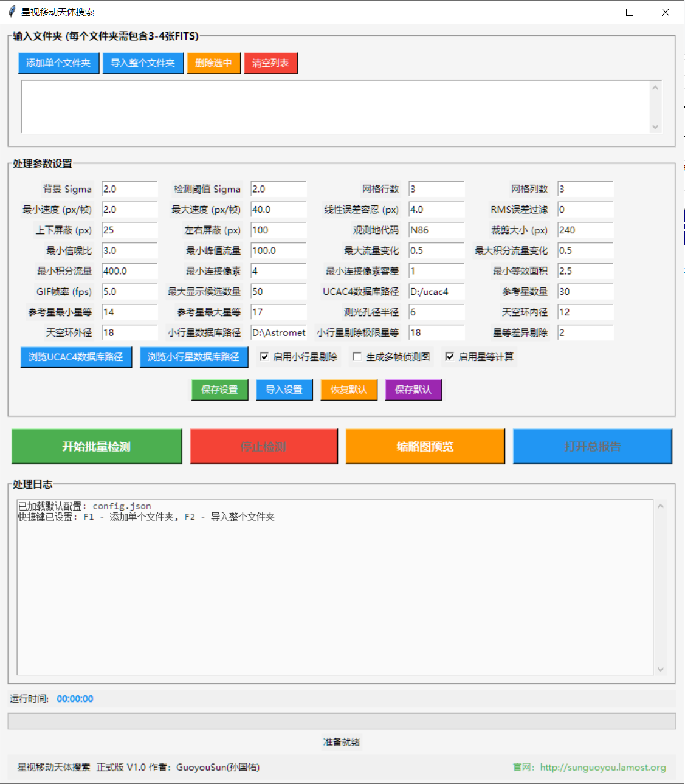Clear the folder list with 清空列表
685x784 pixels.
(270, 63)
